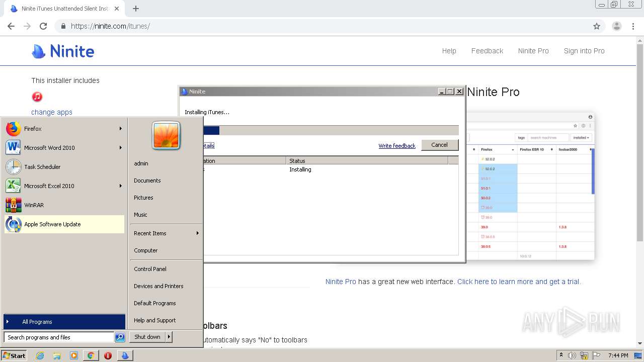This screenshot has height=362, width=644.
Task: Click the Ninite Pro link below the screenshot
Action: 341,282
